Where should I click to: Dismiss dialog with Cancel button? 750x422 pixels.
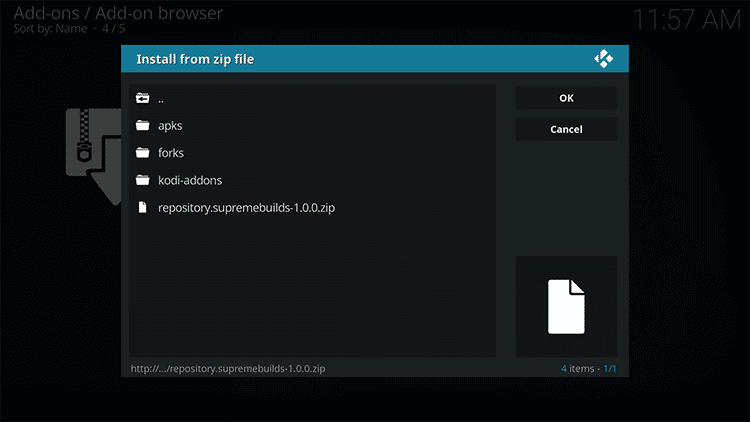click(566, 129)
